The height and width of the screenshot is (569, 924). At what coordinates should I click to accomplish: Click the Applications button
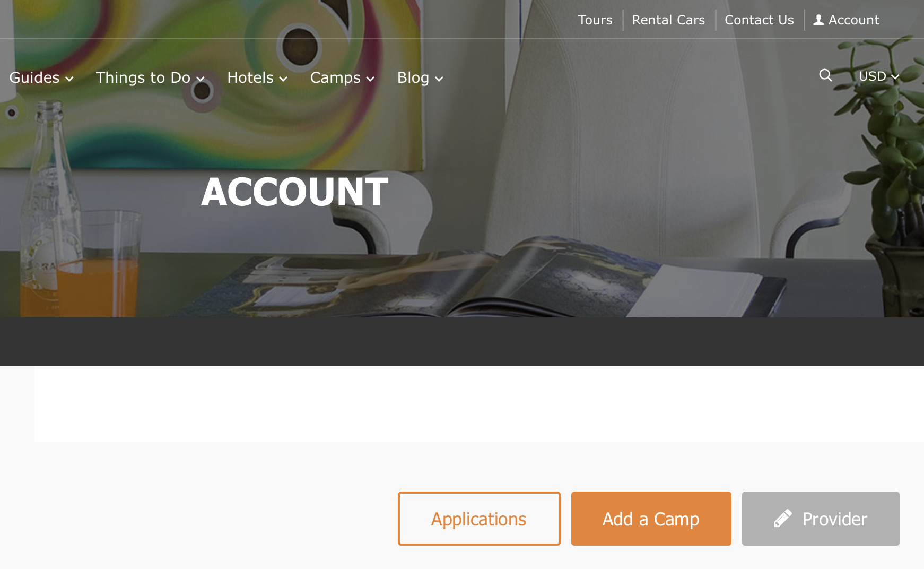[479, 519]
